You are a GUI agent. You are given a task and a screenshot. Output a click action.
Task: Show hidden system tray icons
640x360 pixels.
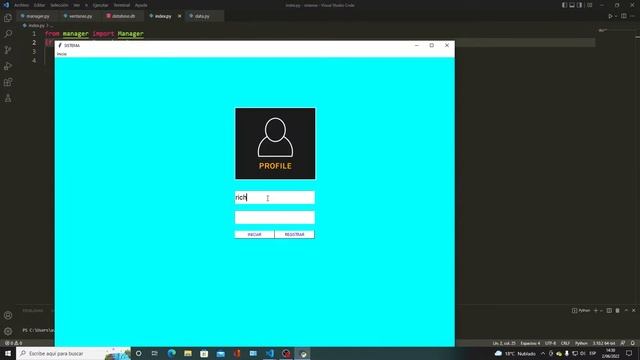543,353
